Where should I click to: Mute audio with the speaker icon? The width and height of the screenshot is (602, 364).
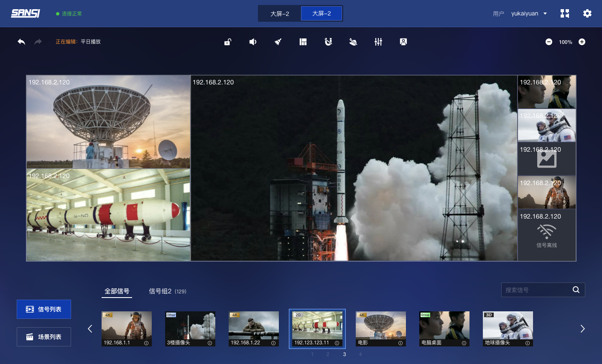click(x=253, y=42)
